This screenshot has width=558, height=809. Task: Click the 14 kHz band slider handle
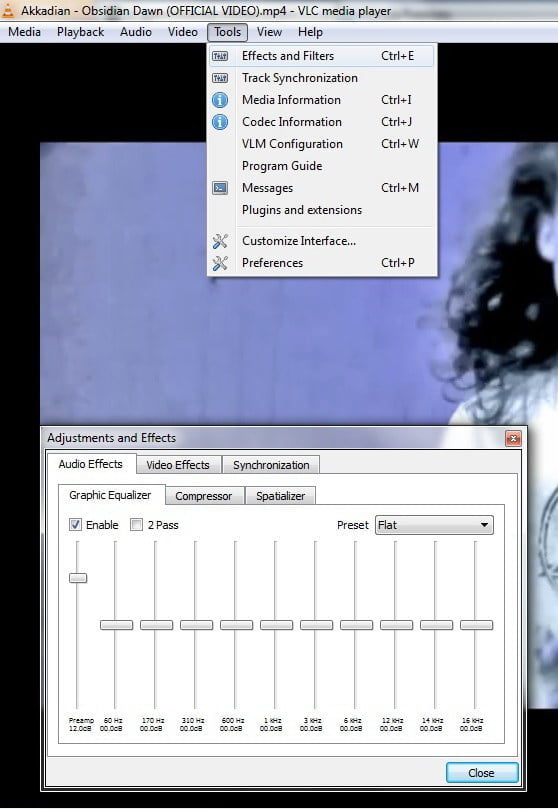click(436, 625)
